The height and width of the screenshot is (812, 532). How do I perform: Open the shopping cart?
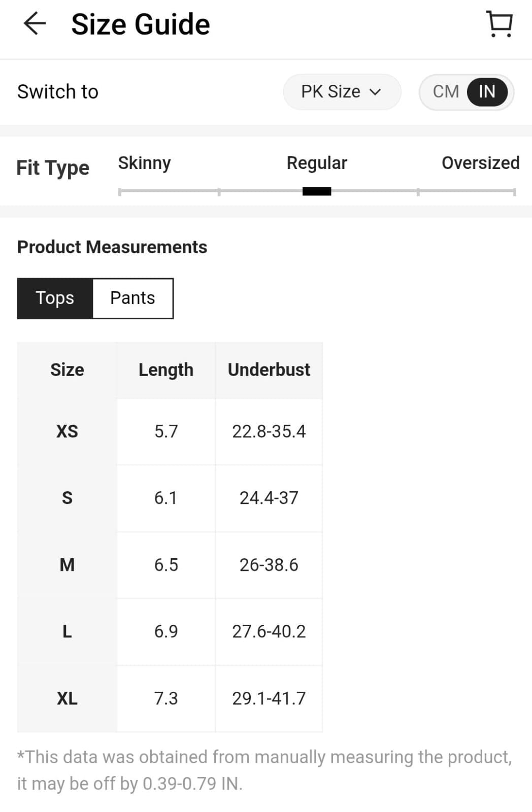500,24
